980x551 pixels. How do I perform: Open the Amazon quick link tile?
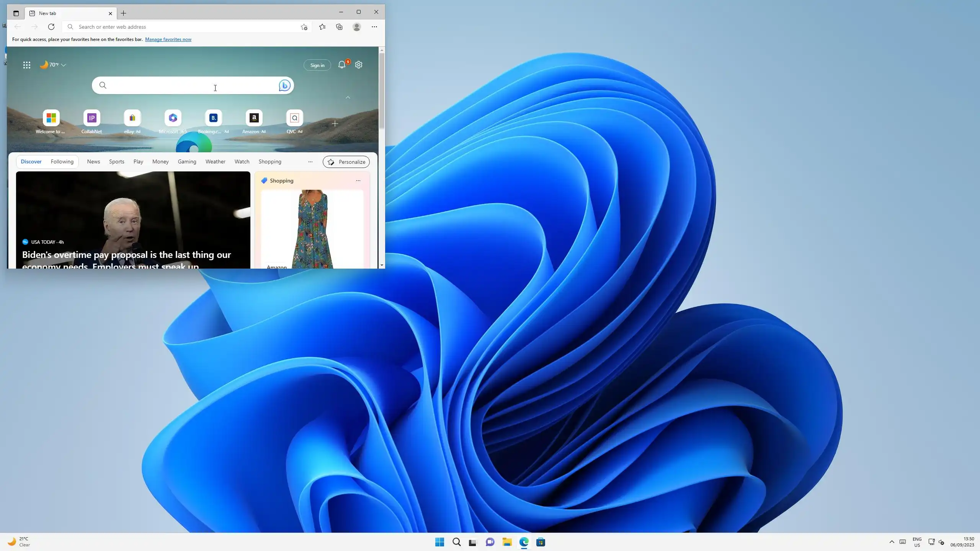(254, 118)
